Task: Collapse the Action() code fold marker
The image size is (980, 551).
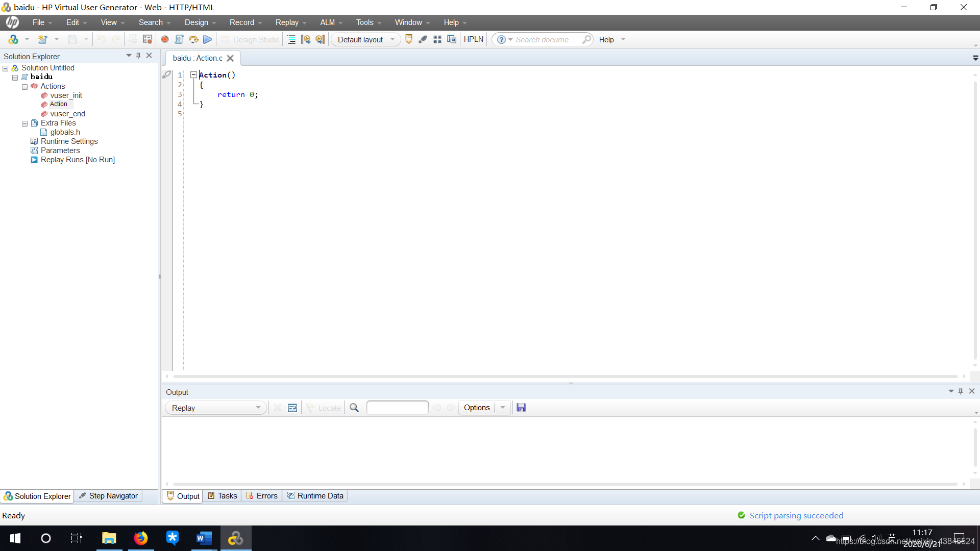Action: click(x=193, y=75)
